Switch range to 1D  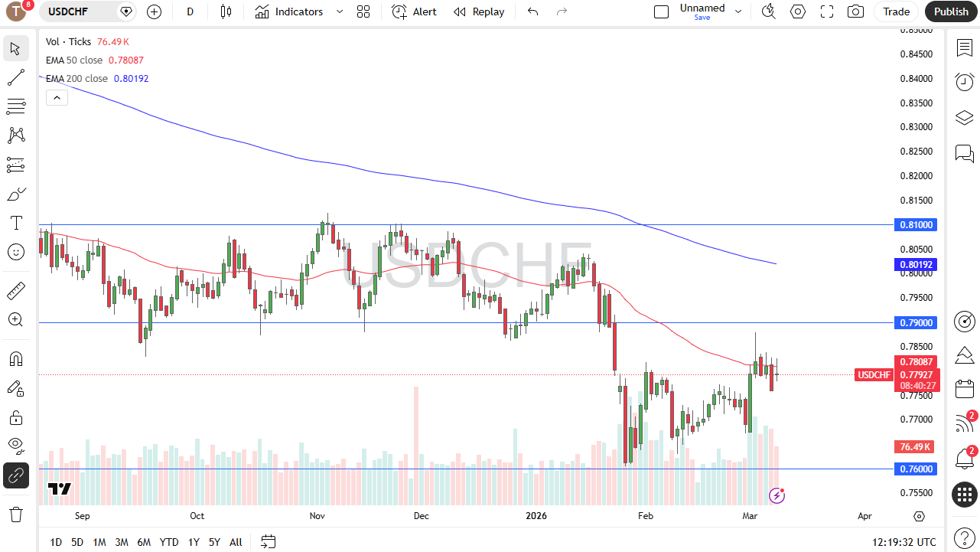(x=56, y=542)
